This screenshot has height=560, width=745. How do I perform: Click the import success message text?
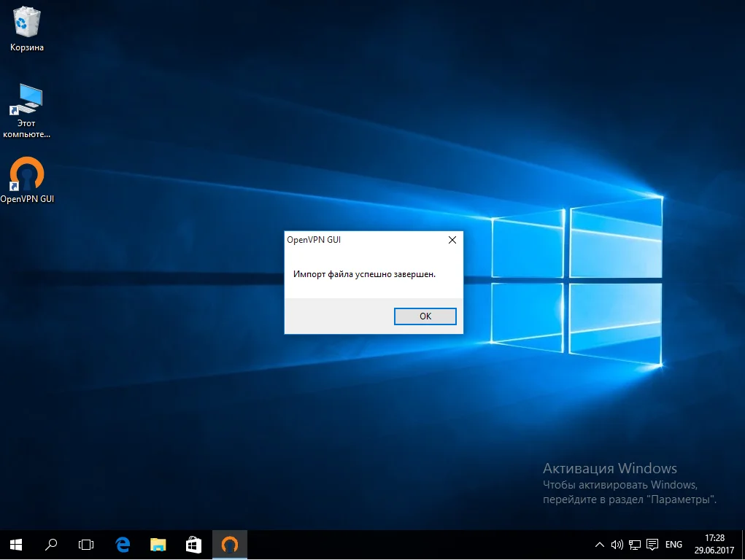coord(364,274)
